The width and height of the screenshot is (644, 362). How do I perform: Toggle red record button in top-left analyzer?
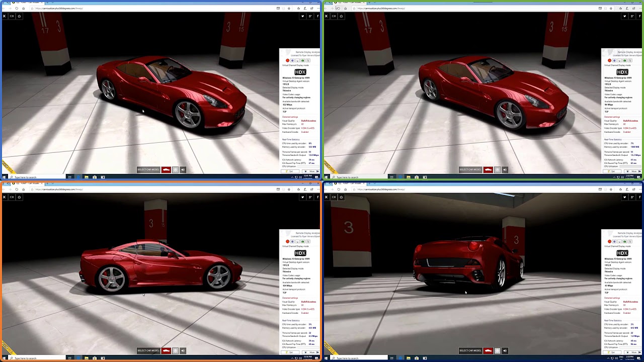tap(288, 60)
